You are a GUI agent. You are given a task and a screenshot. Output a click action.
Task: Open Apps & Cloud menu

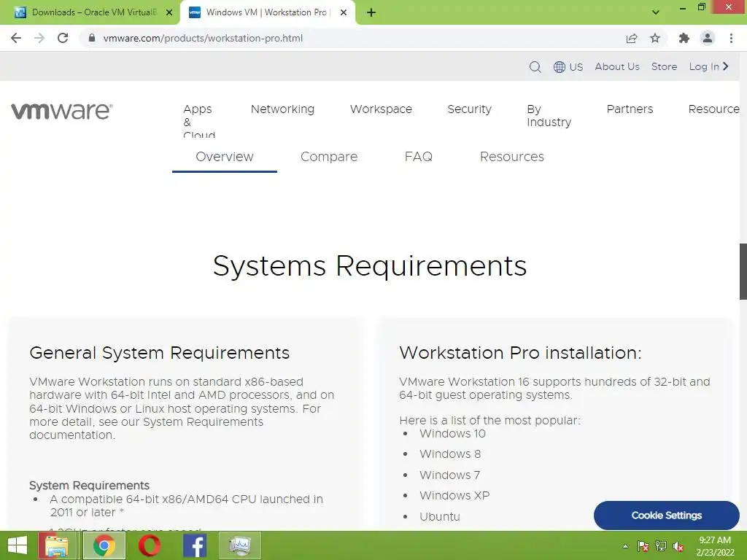(198, 122)
